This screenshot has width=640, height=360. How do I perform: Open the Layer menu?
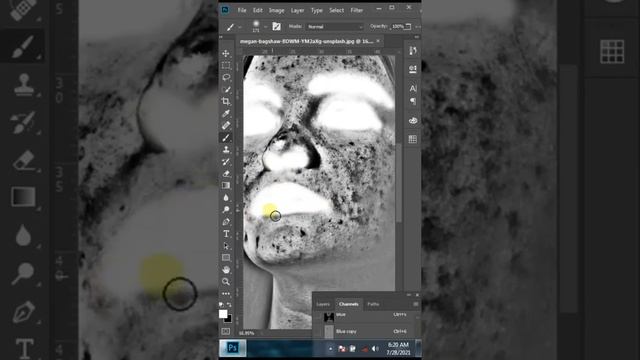point(297,10)
